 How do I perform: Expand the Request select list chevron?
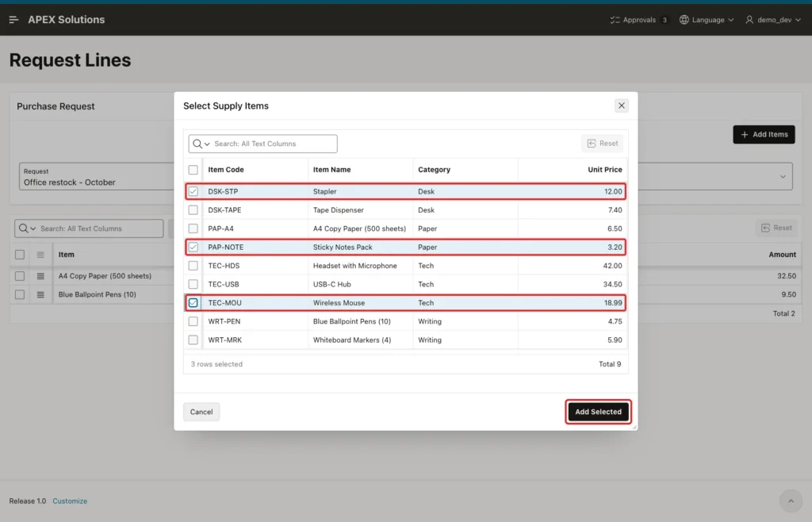click(783, 177)
